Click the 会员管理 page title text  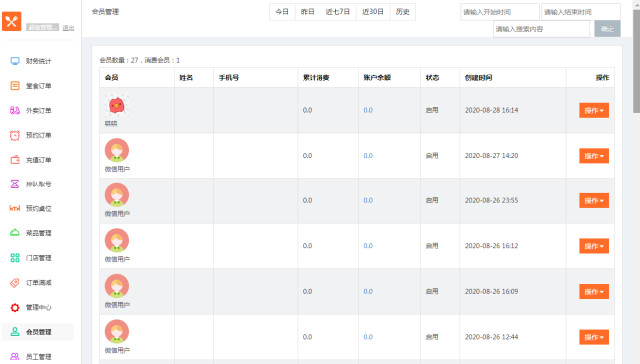point(105,12)
